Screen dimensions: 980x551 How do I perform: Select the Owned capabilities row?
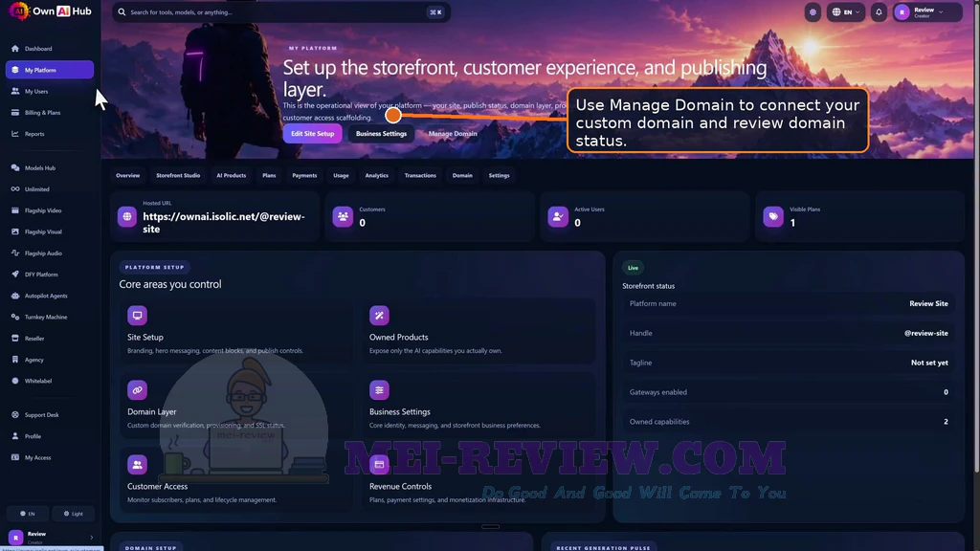pos(789,422)
